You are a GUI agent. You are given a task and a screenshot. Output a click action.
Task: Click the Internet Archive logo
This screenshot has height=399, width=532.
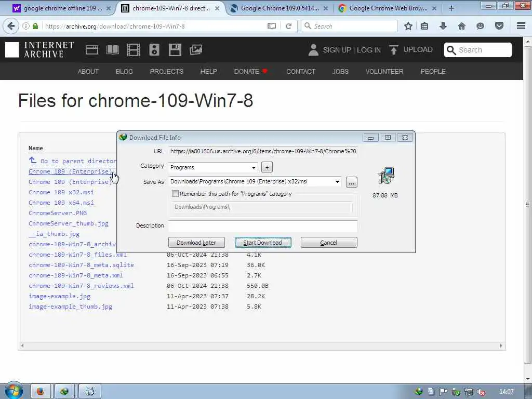pos(39,50)
